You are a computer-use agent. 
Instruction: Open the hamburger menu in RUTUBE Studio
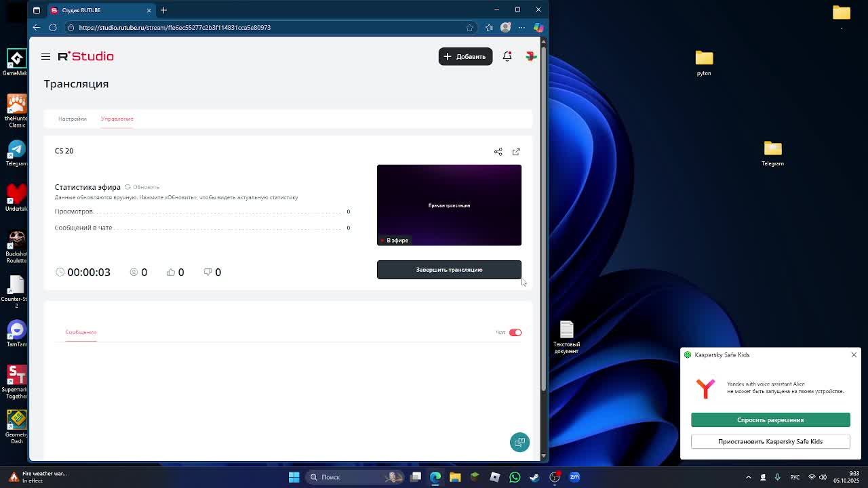(45, 56)
